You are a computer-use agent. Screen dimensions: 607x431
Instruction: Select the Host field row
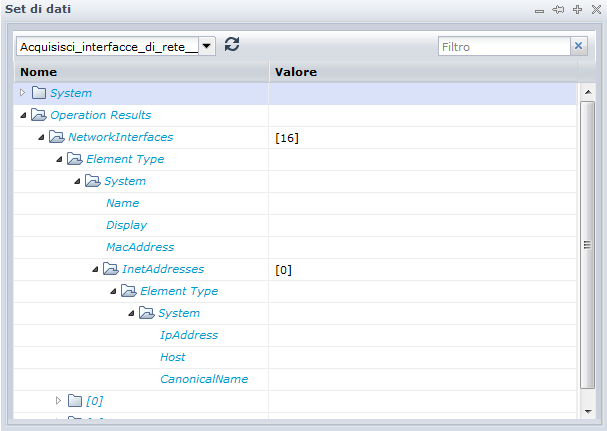tap(295, 357)
